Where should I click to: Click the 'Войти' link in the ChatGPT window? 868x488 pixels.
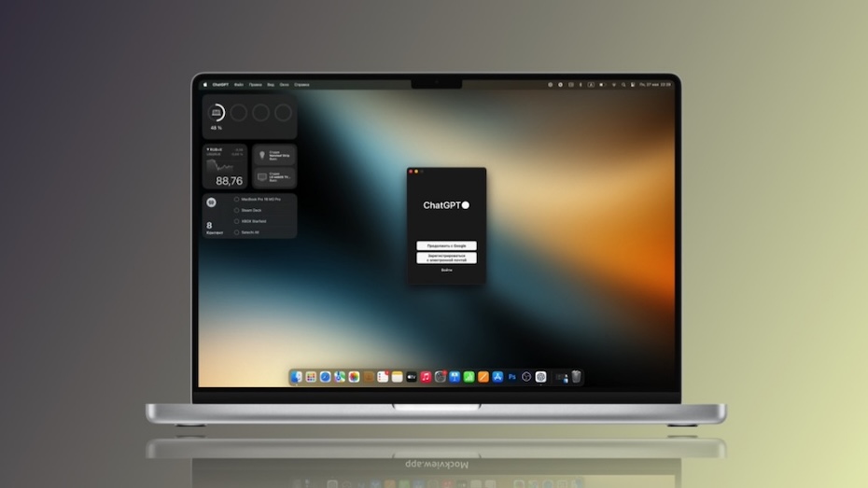click(x=446, y=270)
